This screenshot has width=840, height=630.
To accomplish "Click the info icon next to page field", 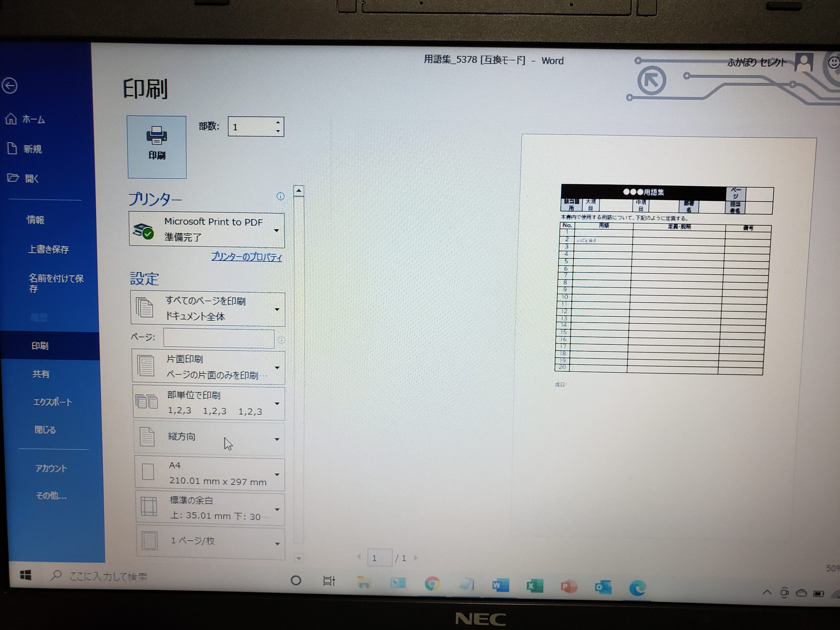I will 282,340.
